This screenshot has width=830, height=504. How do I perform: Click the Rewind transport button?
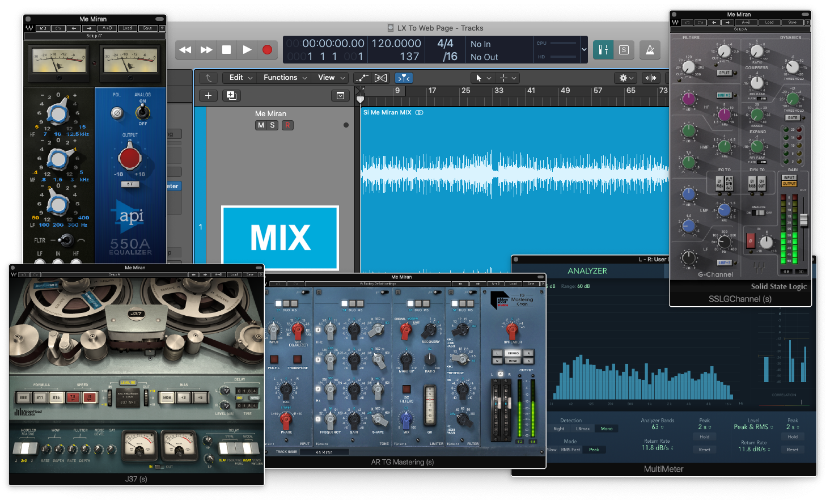tap(185, 50)
